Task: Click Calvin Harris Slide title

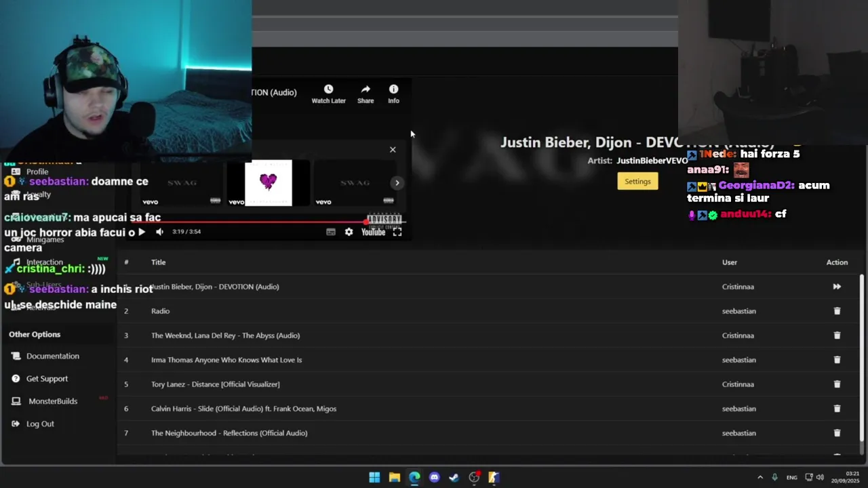Action: pos(243,409)
